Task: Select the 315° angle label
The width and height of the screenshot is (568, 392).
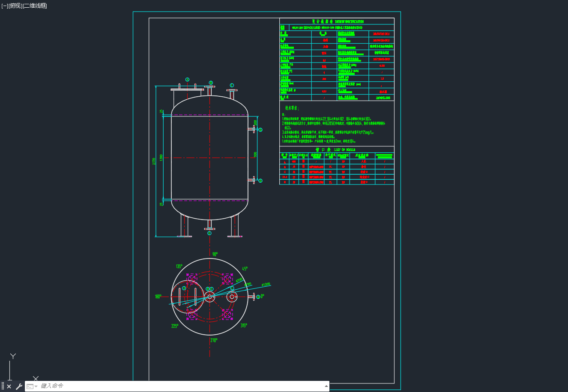Action: click(x=244, y=326)
